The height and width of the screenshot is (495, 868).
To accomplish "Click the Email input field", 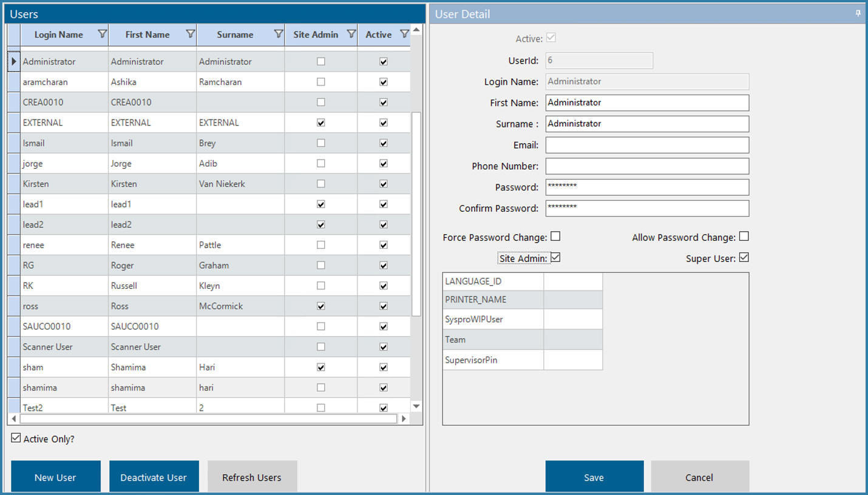I will click(x=646, y=145).
